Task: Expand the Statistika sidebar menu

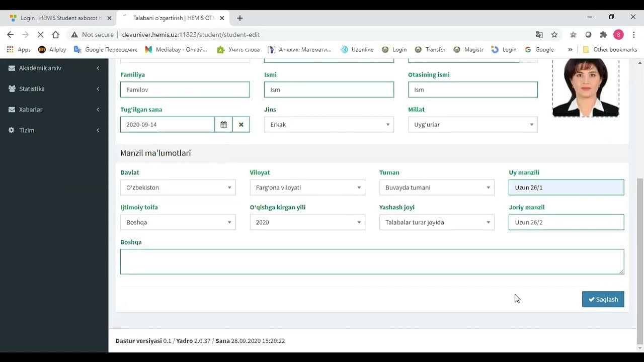Action: pos(98,88)
